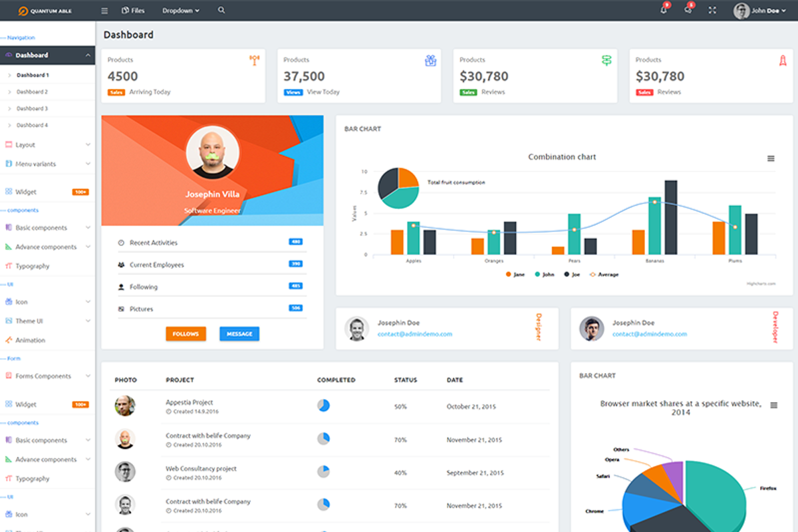Click the red rocket icon card
798x532 pixels.
pyautogui.click(x=783, y=61)
